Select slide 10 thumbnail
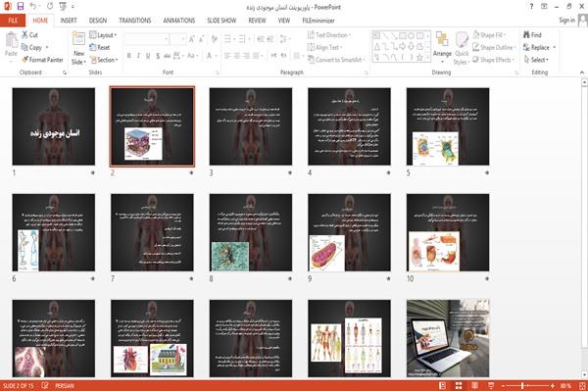 (x=448, y=232)
